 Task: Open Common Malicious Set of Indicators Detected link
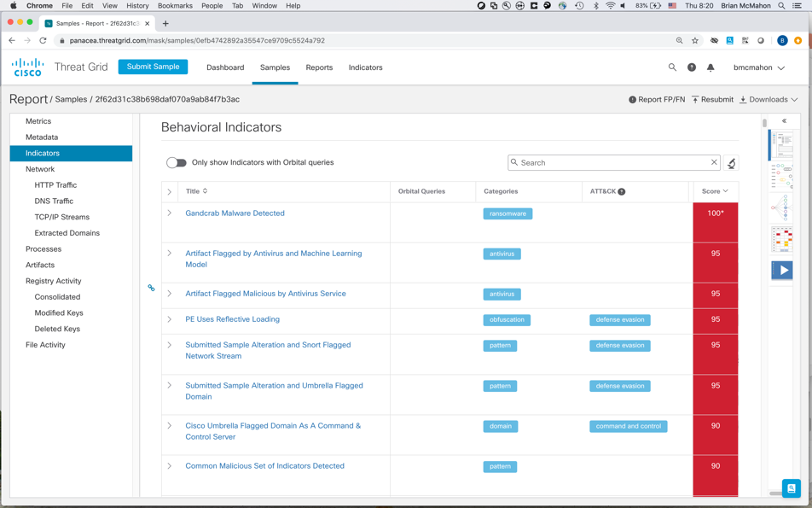tap(264, 466)
